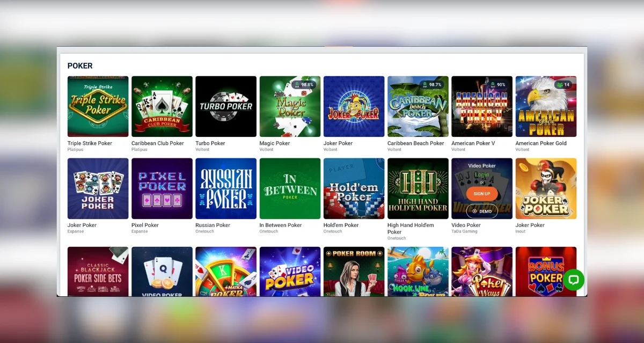Click the In Between Poker title text
This screenshot has width=644, height=343.
pyautogui.click(x=281, y=225)
